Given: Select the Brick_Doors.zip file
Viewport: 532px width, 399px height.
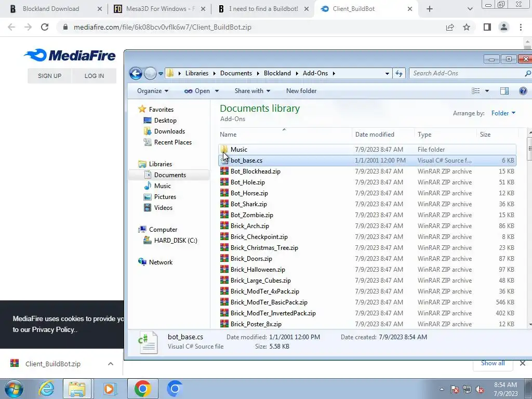Looking at the screenshot, I should tap(367, 259).
